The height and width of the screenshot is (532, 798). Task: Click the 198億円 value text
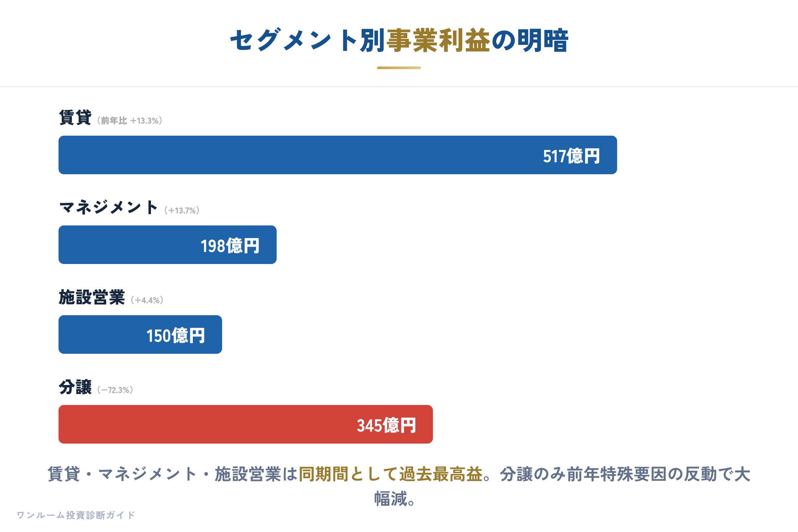click(230, 246)
